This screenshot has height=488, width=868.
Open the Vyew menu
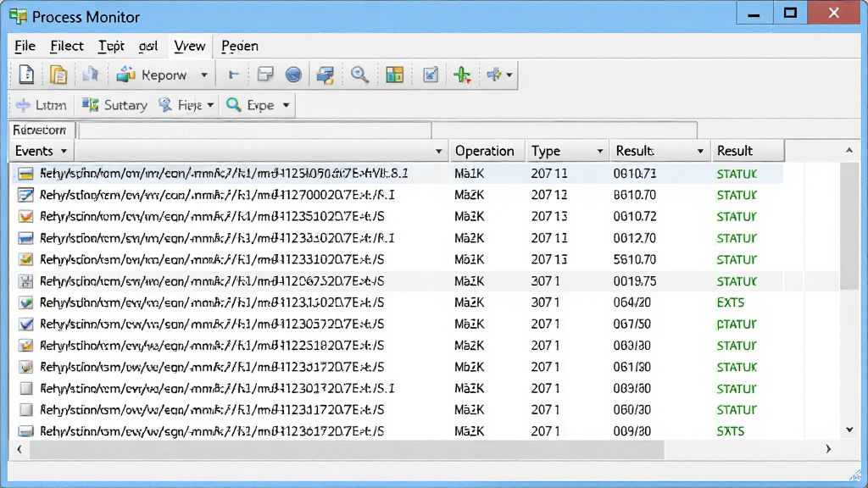click(190, 46)
